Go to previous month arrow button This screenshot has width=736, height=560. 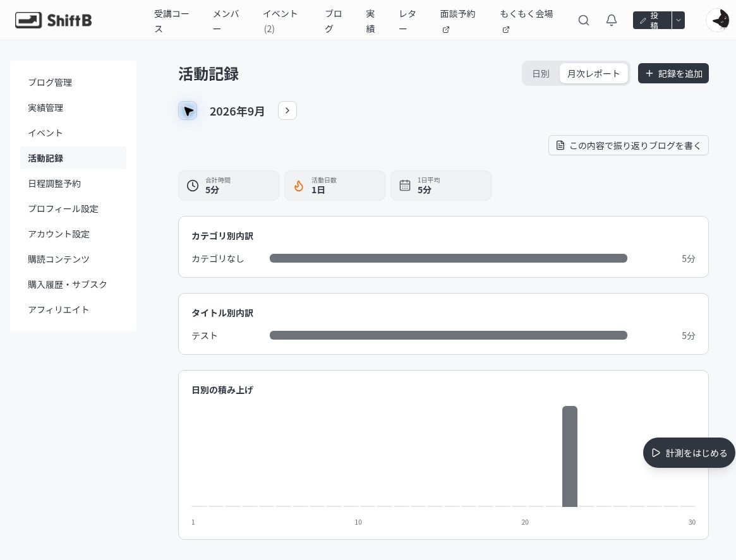(188, 110)
